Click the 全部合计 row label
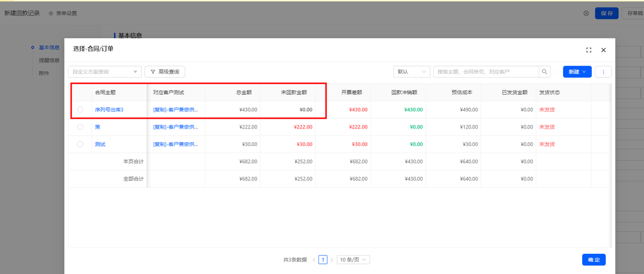This screenshot has height=274, width=644. pos(133,179)
